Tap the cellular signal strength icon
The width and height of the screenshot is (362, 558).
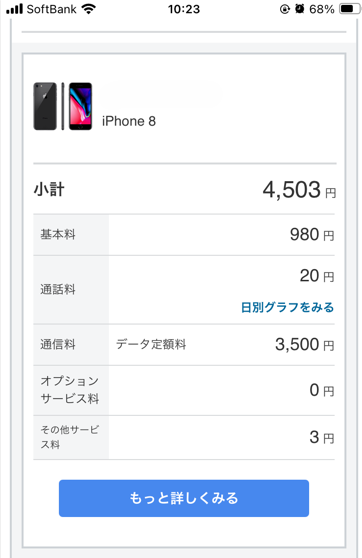tap(14, 9)
